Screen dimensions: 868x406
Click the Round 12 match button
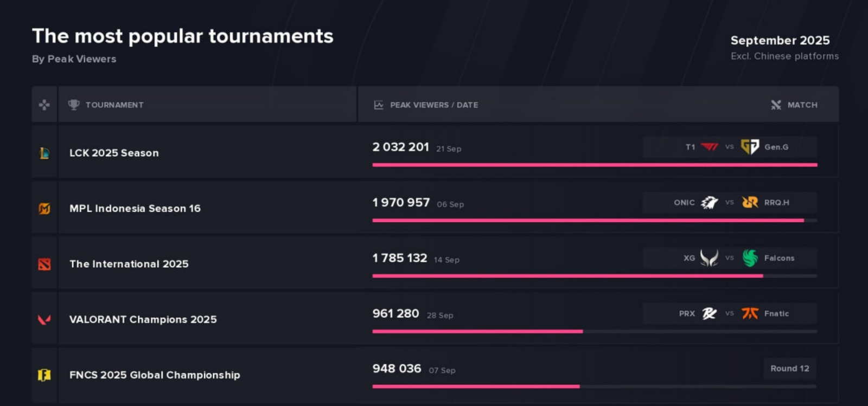click(x=789, y=369)
